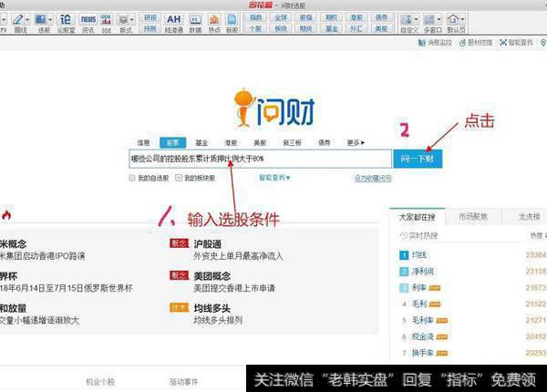The image size is (547, 392).
Task: Click the 陆港通 AH icon
Action: (x=174, y=20)
